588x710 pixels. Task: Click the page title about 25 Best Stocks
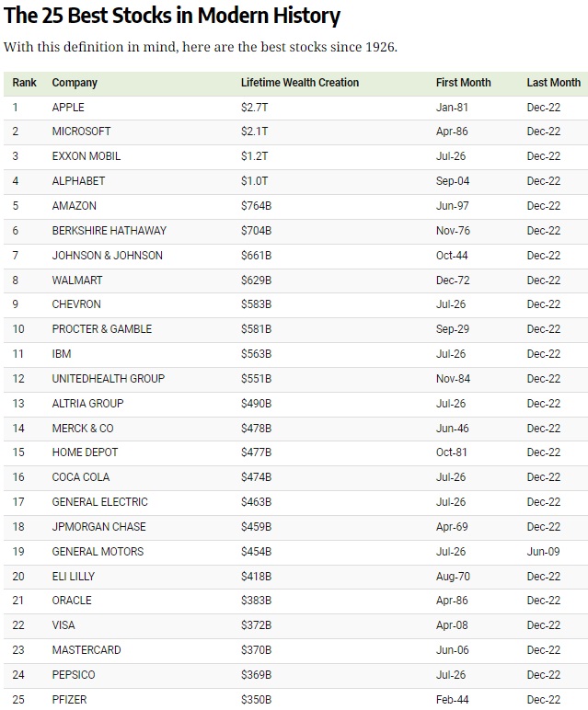172,17
